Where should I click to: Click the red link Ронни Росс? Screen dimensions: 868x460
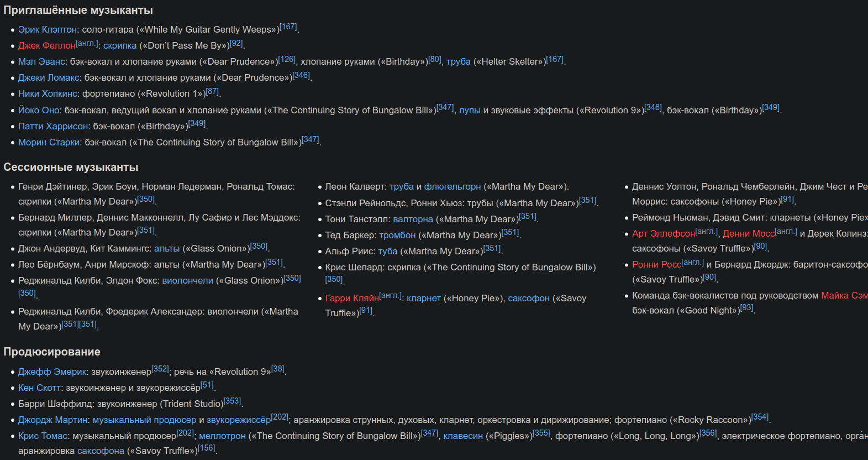click(x=657, y=264)
